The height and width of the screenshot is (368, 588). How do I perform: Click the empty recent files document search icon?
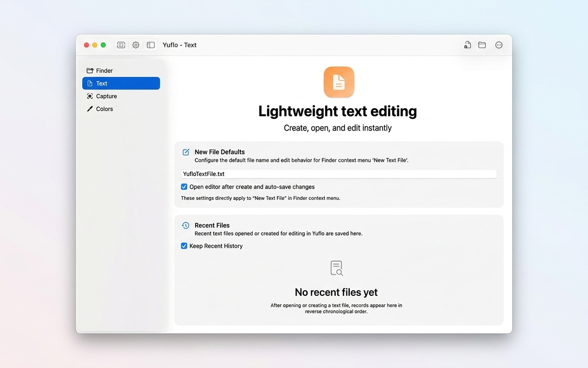click(x=337, y=268)
